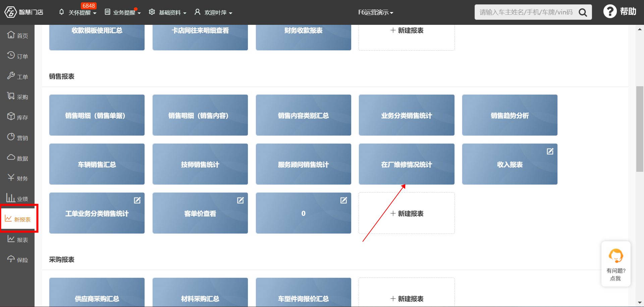Open 材料采购汇总 report

click(200, 292)
